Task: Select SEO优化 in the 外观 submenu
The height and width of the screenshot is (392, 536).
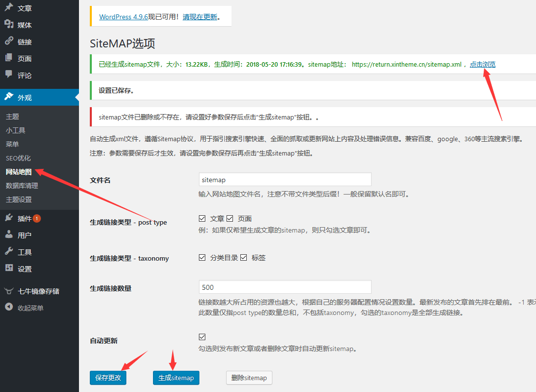Action: pos(18,158)
